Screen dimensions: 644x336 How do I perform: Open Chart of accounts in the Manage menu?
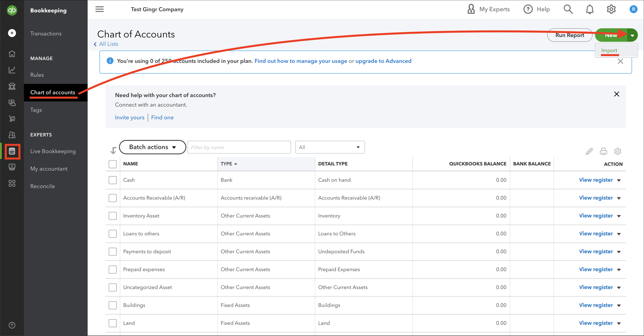[53, 92]
